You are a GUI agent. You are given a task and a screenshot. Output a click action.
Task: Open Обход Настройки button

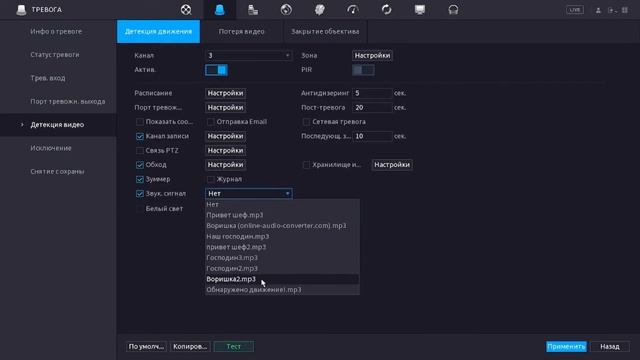225,164
